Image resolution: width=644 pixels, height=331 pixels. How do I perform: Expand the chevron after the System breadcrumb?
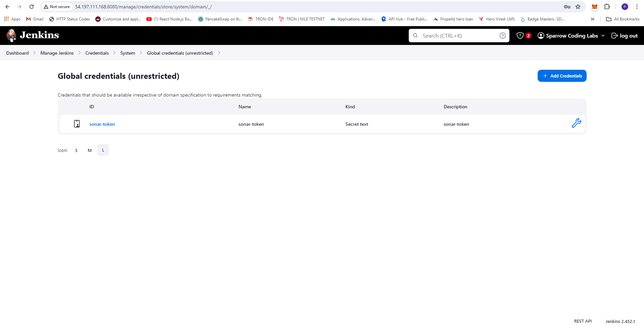(x=141, y=53)
